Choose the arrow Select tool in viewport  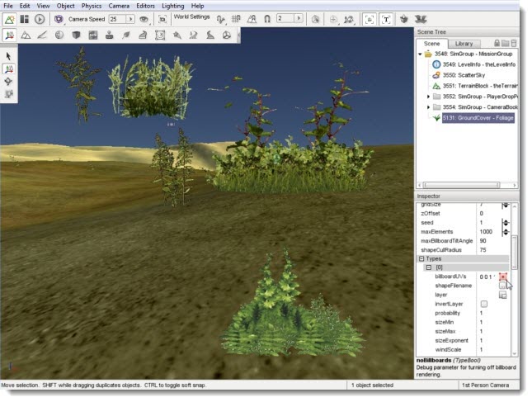(x=8, y=56)
